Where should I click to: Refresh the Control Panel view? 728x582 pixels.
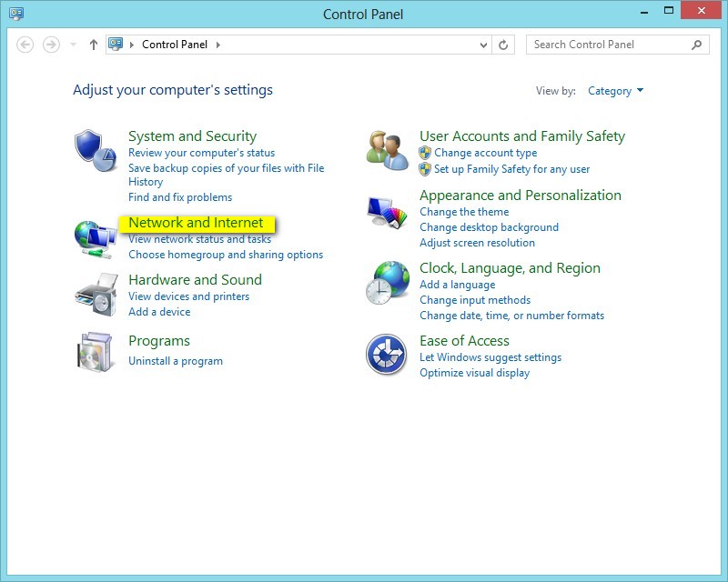coord(503,45)
